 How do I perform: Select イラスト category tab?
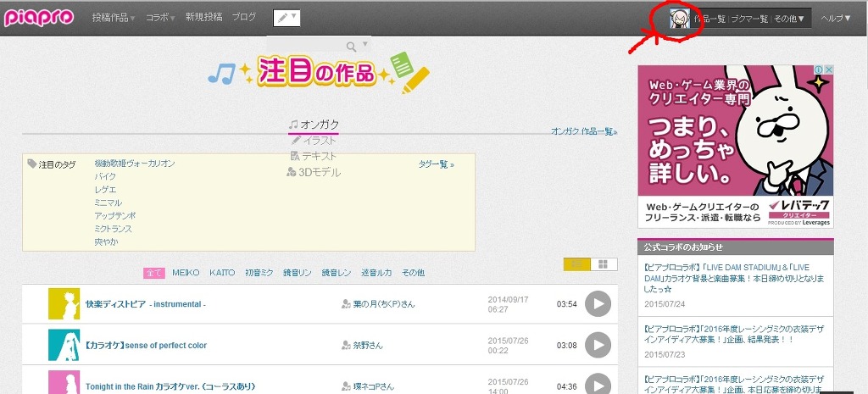point(314,141)
